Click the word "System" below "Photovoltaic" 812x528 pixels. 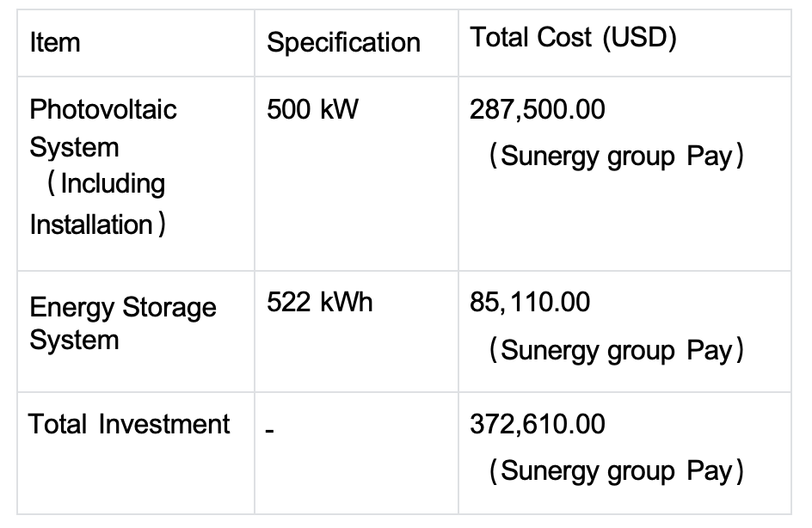pyautogui.click(x=74, y=147)
